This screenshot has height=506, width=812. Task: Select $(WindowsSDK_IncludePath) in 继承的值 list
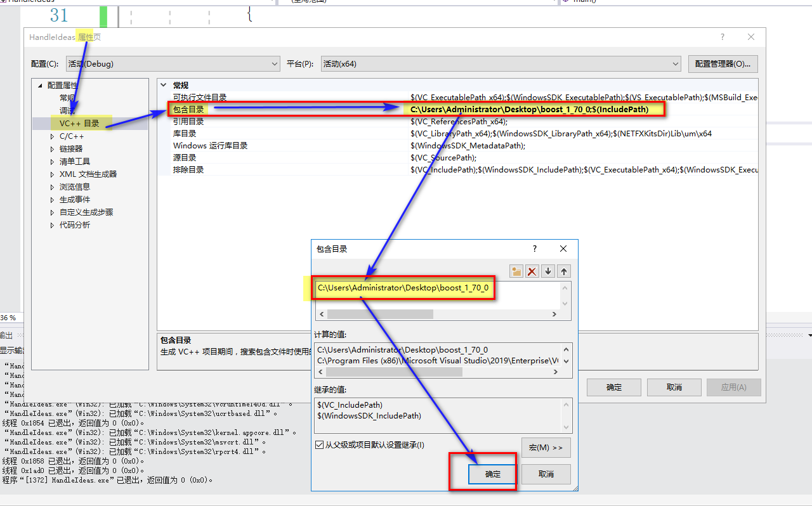(369, 416)
